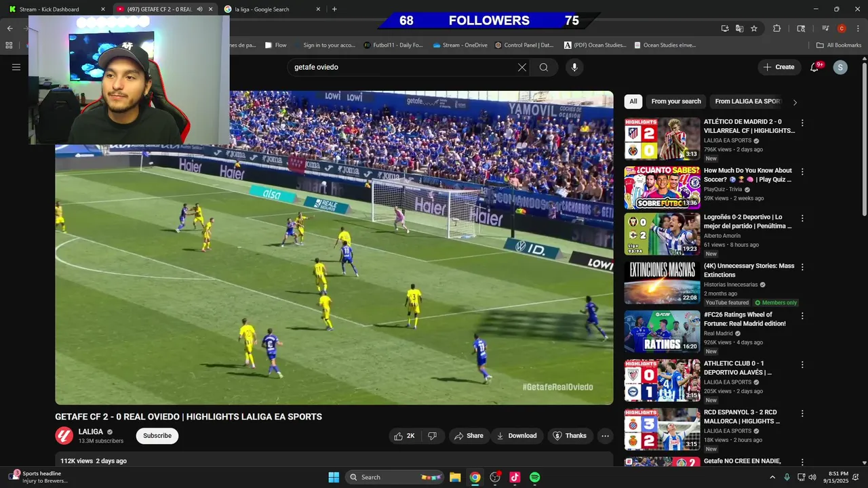Screen dimensions: 868x488
Task: Open Windows taskbar Search box
Action: 395,477
